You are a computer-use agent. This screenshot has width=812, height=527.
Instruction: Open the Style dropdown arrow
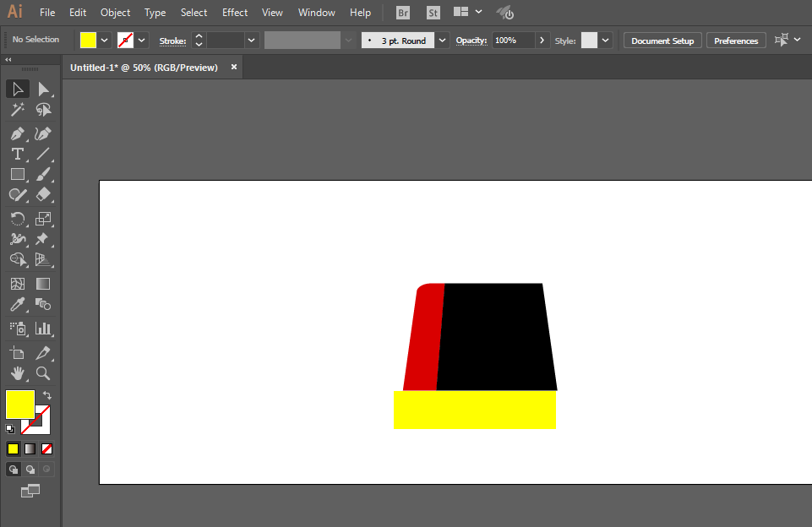[x=605, y=41]
